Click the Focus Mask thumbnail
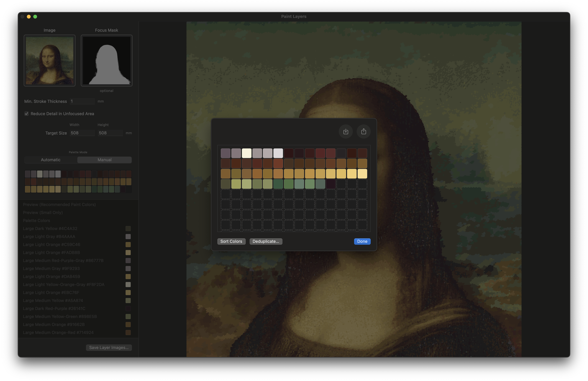The image size is (588, 381). pos(106,61)
